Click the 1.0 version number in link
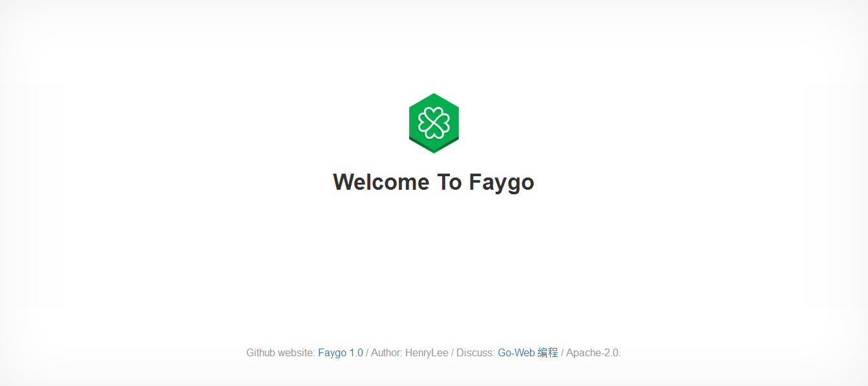The image size is (868, 386). (356, 352)
